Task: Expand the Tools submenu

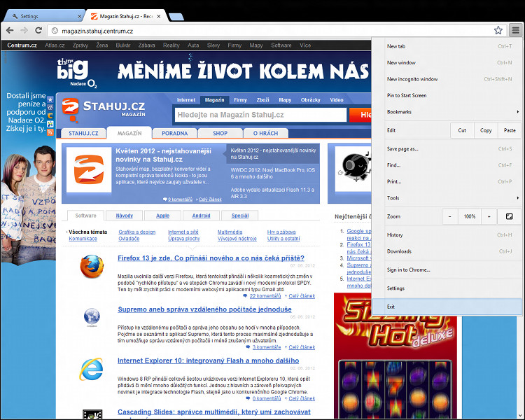Action: (x=447, y=198)
